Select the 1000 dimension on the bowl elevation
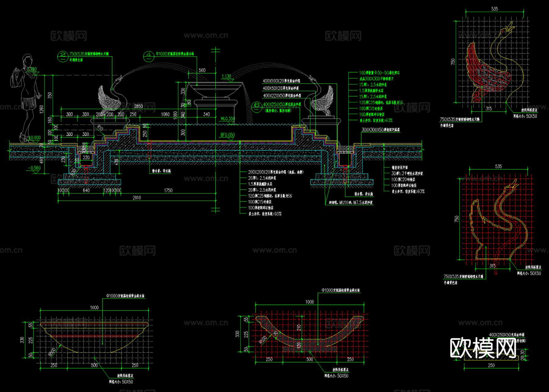 [94, 307]
